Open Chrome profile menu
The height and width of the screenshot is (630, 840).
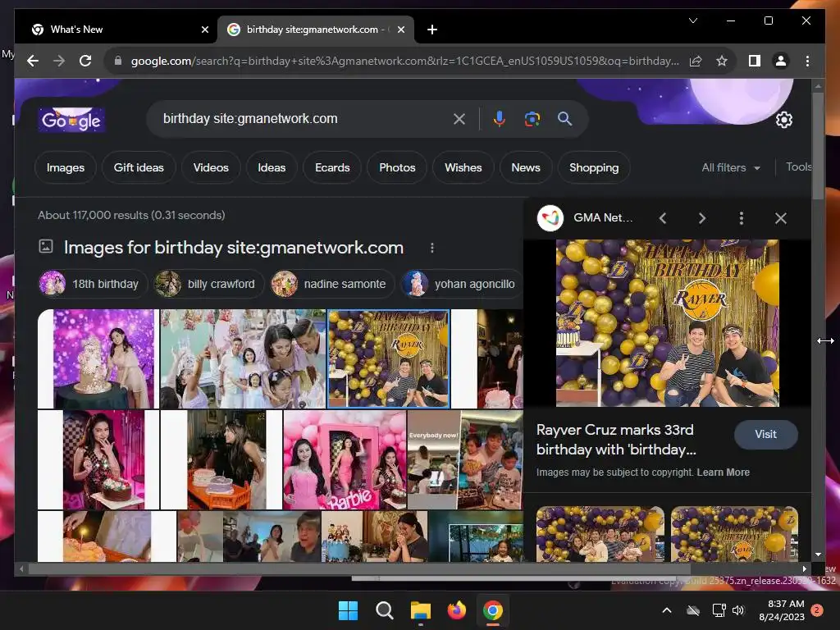(781, 61)
